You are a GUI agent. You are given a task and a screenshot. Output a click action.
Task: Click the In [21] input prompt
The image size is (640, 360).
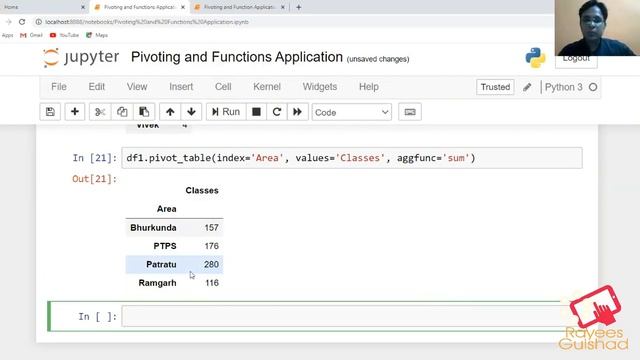(95, 158)
